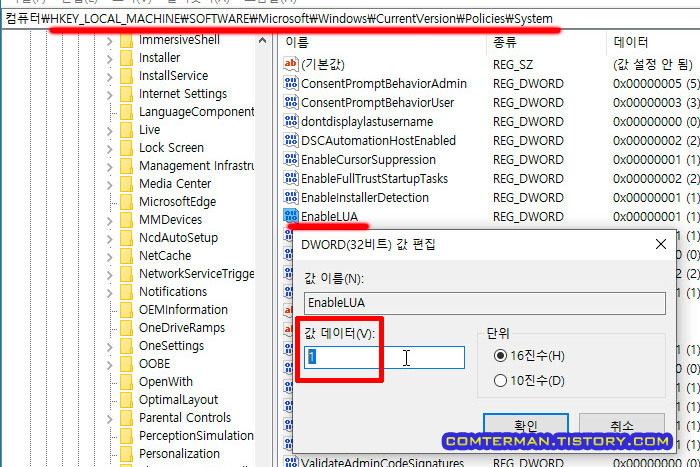Expand the Installer tree node
Screen dimensions: 700x467
coord(110,59)
